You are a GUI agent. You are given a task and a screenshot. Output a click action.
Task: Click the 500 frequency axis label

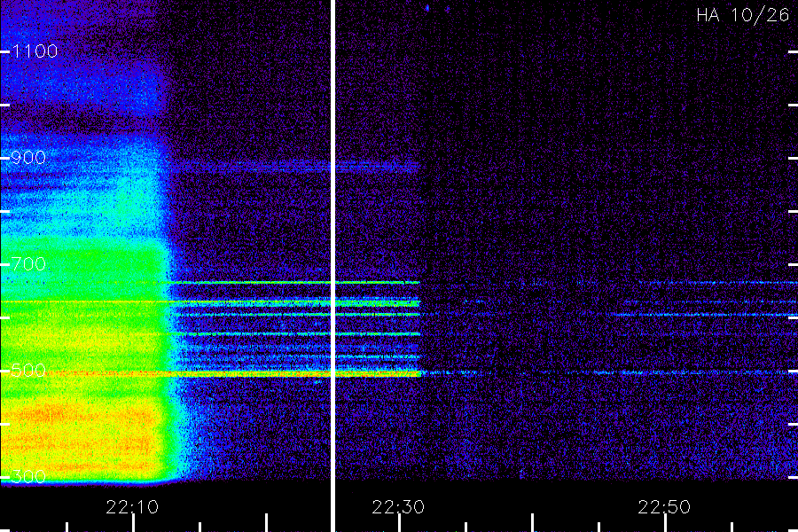28,371
